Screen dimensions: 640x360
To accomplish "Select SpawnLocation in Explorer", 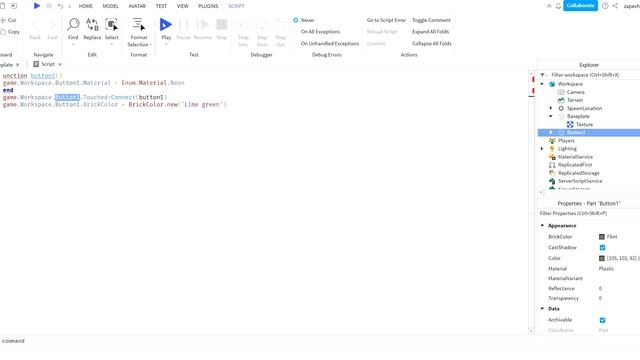I will (x=584, y=108).
